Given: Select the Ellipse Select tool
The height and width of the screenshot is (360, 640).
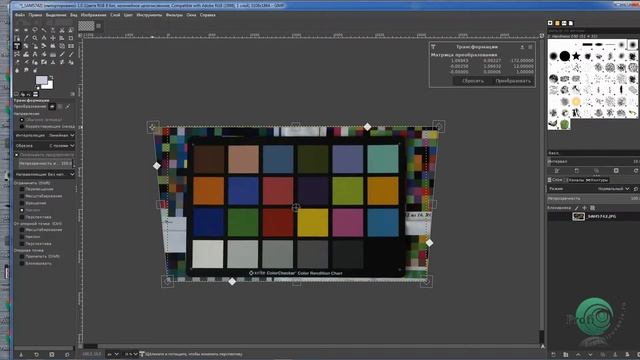Looking at the screenshot, I should click(26, 30).
